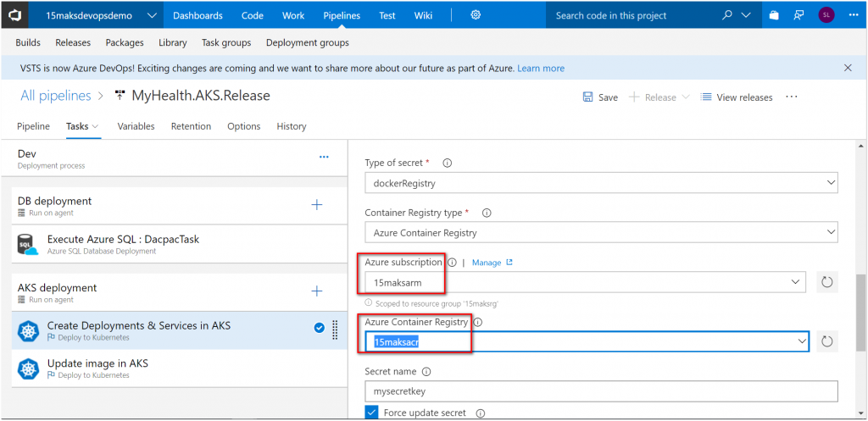Image resolution: width=868 pixels, height=421 pixels.
Task: Open the Dev stage ellipsis menu
Action: tap(324, 157)
